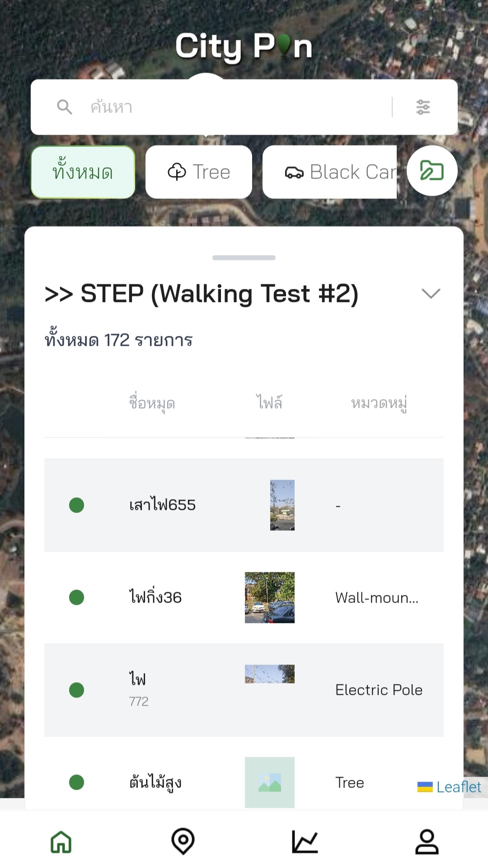Select the ทั้งหมด category chip
Screen dimensions: 488x868
tap(83, 172)
